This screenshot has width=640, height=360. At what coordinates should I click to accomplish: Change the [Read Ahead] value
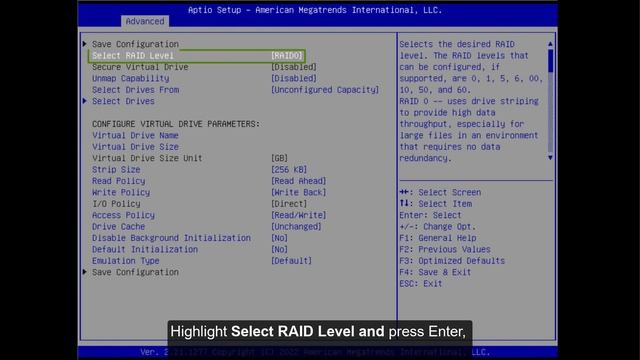click(x=299, y=181)
